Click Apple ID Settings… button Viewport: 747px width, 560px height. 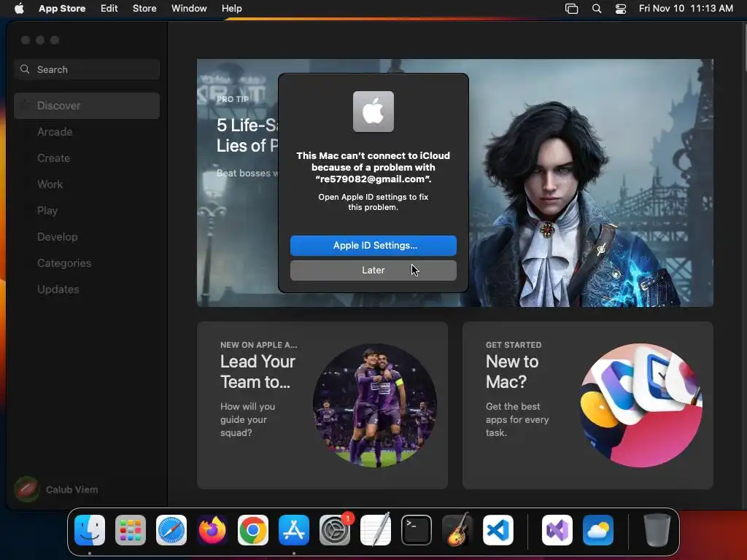point(373,245)
